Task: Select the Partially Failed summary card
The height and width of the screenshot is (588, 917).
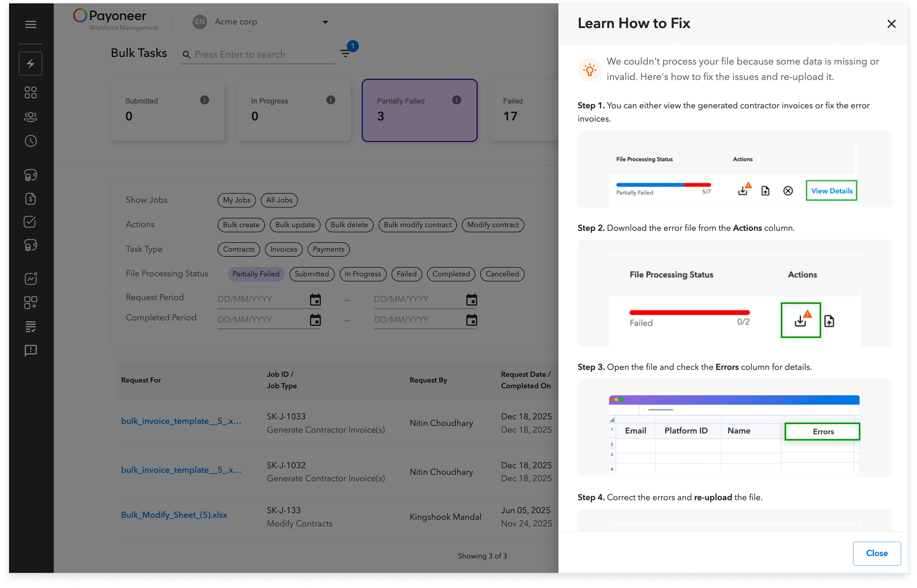Action: [x=420, y=110]
